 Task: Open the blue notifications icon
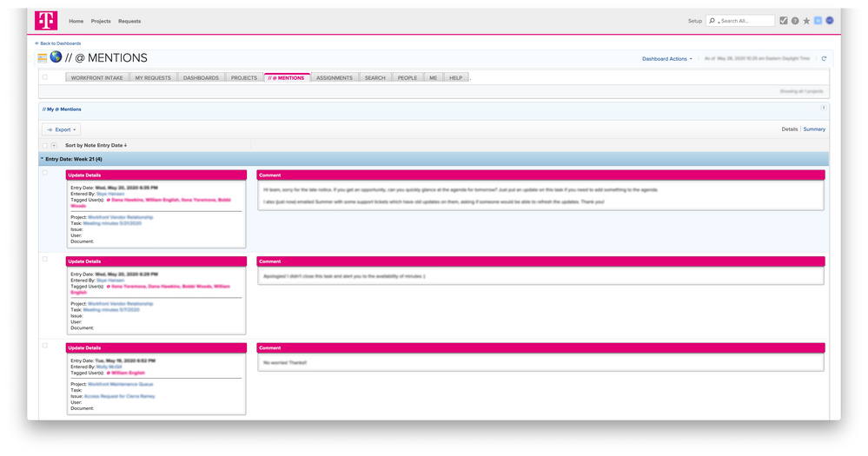(x=818, y=21)
